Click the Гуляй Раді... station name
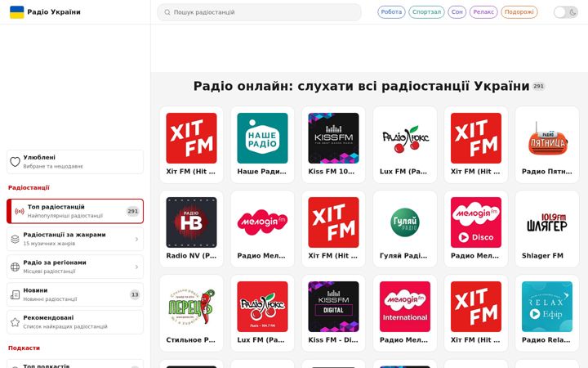Screen dimensions: 588x368 click(x=403, y=256)
